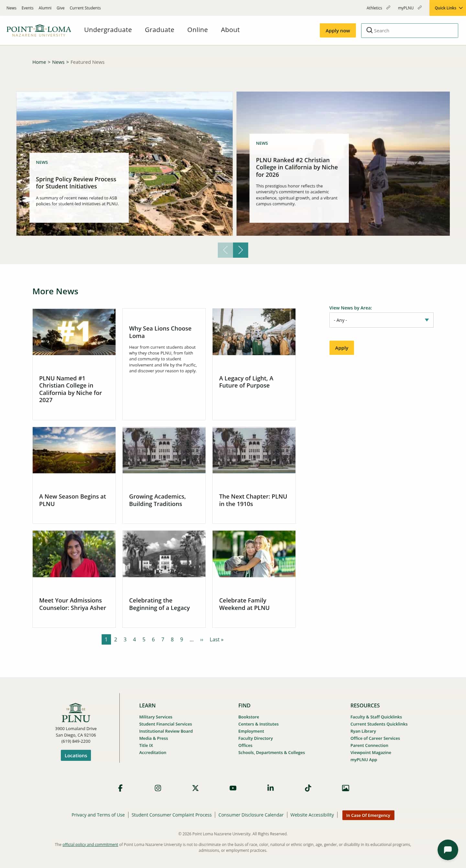466x868 pixels.
Task: Open the photo gallery icon in the footer
Action: pos(346,788)
